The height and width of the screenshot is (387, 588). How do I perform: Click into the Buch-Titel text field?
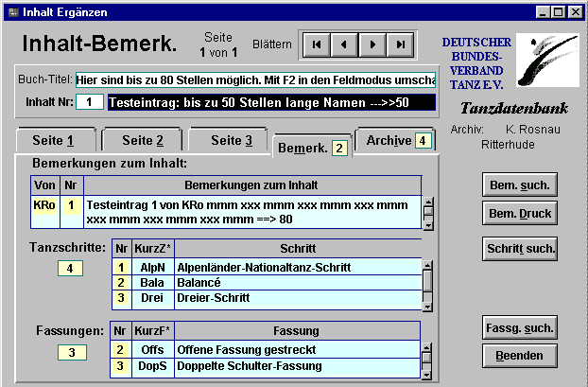coord(256,79)
